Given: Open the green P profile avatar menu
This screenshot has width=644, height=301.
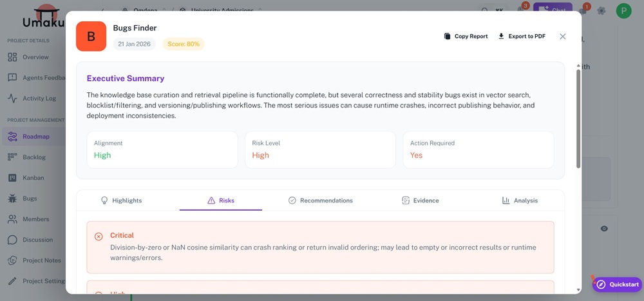Looking at the screenshot, I should coord(623,10).
